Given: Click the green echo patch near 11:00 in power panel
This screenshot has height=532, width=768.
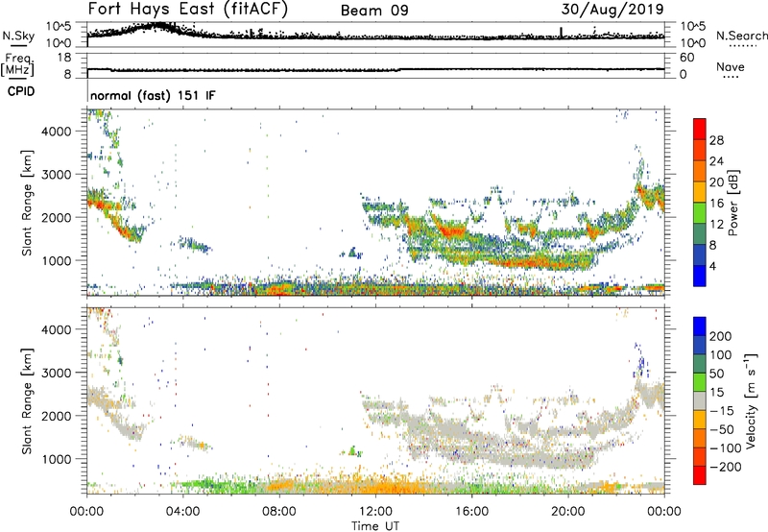Looking at the screenshot, I should pos(352,254).
